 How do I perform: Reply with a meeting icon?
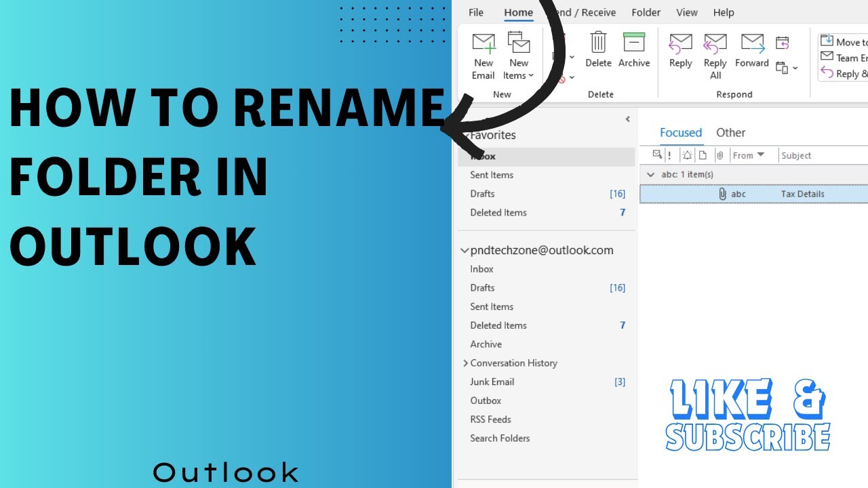[782, 43]
